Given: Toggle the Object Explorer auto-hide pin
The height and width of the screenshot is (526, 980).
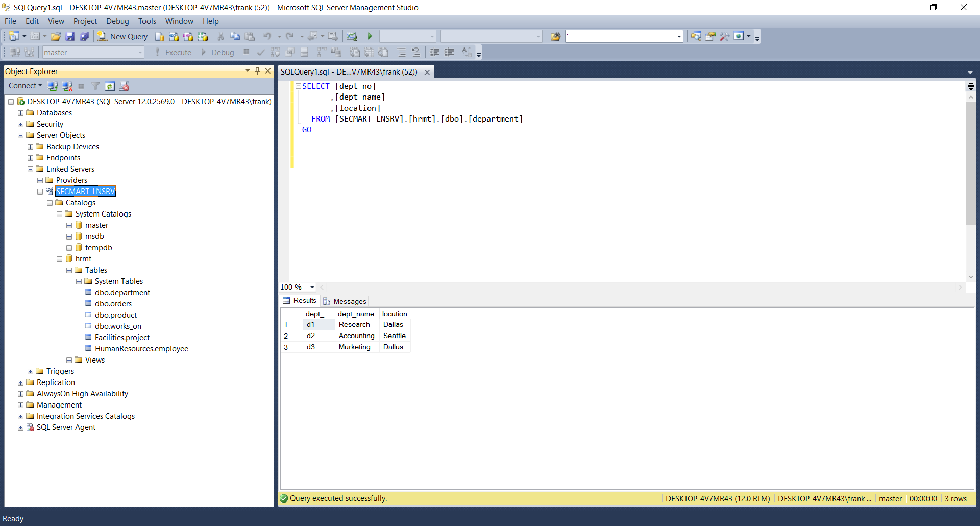Looking at the screenshot, I should pyautogui.click(x=257, y=71).
